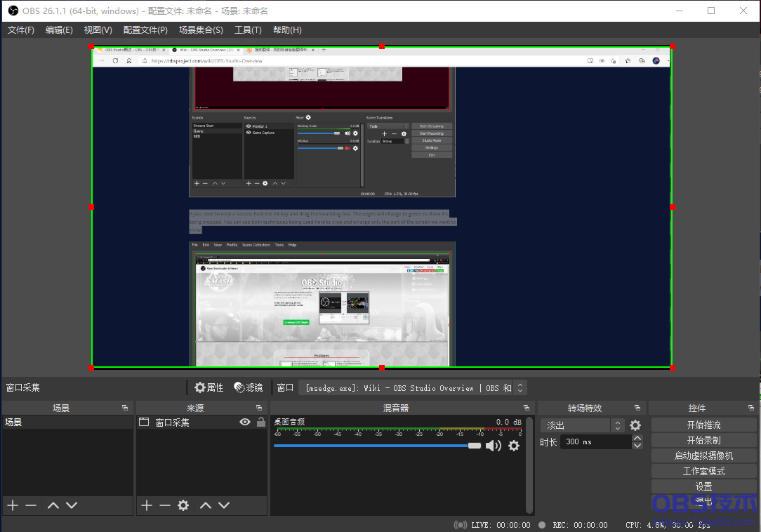The width and height of the screenshot is (761, 532).
Task: Open 设置 settings button
Action: pyautogui.click(x=703, y=486)
